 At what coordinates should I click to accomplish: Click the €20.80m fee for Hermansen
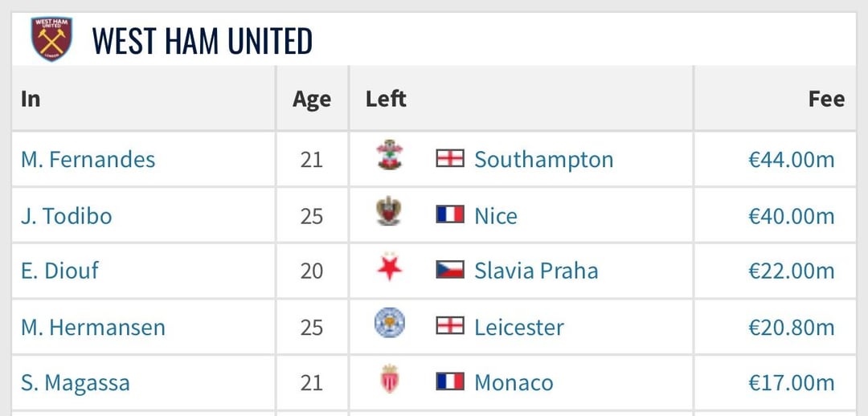(791, 327)
